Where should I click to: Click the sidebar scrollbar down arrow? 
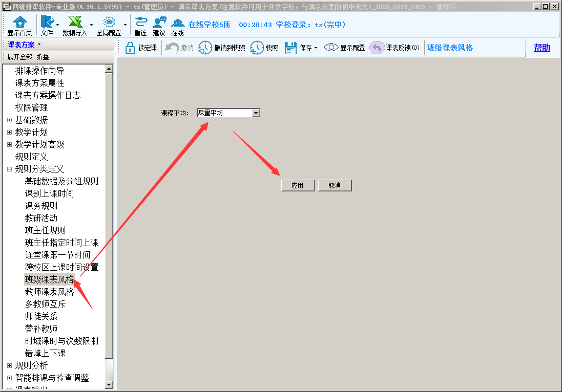point(109,384)
